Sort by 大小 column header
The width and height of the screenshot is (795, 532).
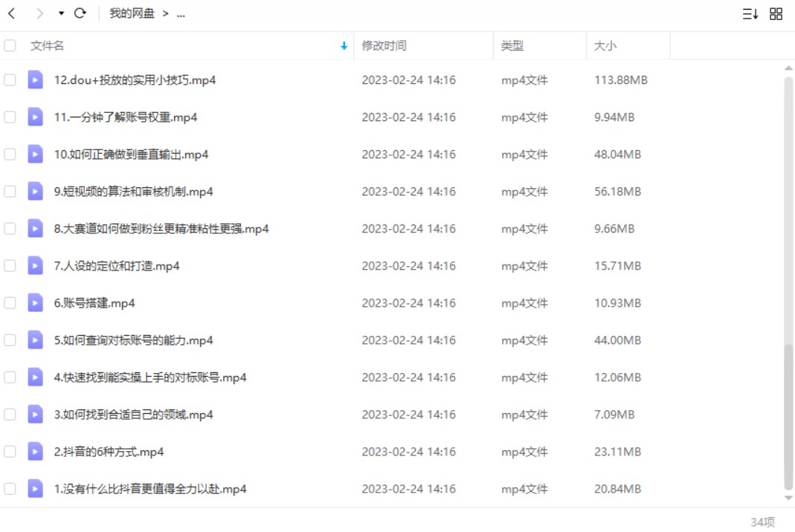tap(605, 45)
